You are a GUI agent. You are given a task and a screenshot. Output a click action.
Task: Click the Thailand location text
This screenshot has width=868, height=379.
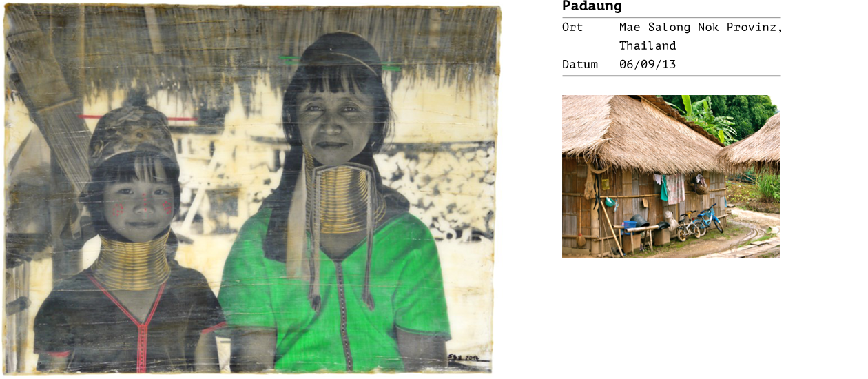tap(648, 46)
